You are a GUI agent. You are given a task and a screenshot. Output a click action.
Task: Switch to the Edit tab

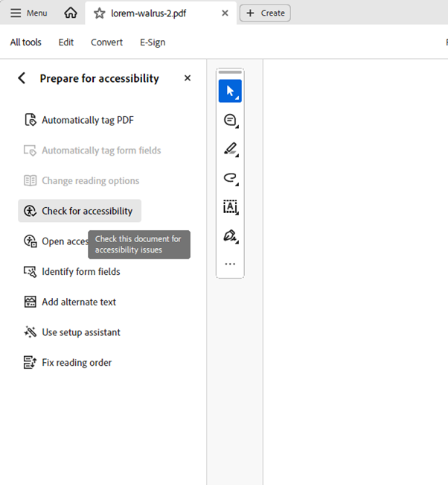[x=66, y=42]
